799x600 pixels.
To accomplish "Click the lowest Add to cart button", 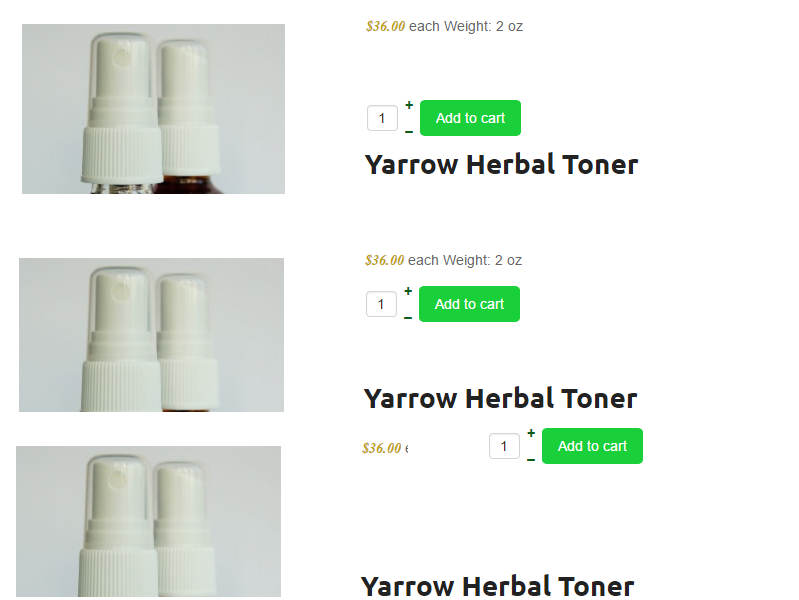I will click(x=592, y=446).
